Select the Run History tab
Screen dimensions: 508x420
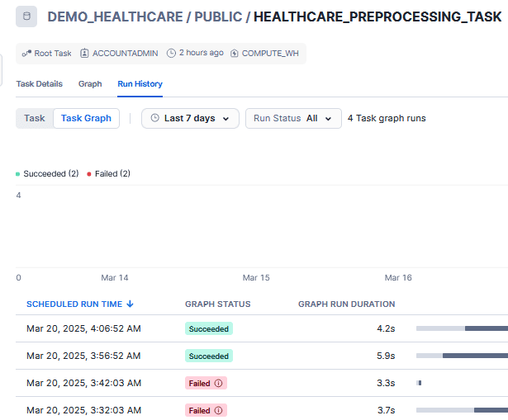click(140, 84)
